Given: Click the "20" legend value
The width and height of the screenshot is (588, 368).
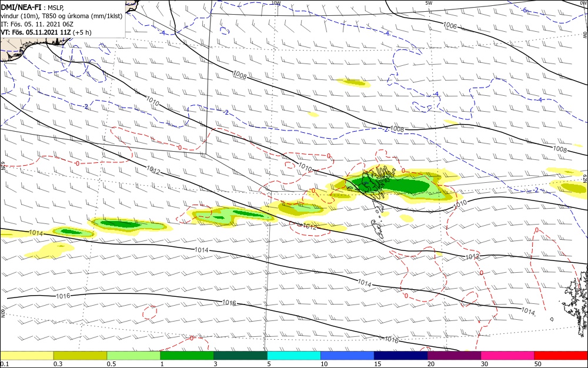Looking at the screenshot, I should (431, 364).
